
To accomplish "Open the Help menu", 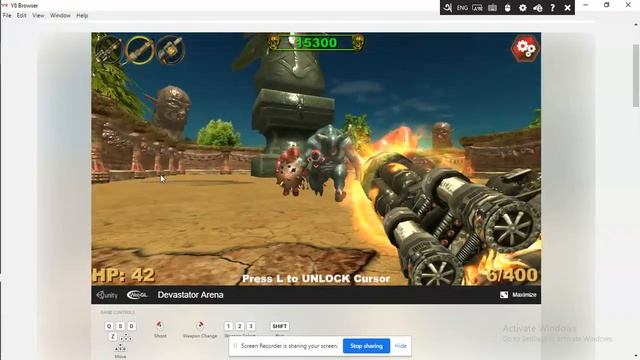I will click(x=82, y=16).
